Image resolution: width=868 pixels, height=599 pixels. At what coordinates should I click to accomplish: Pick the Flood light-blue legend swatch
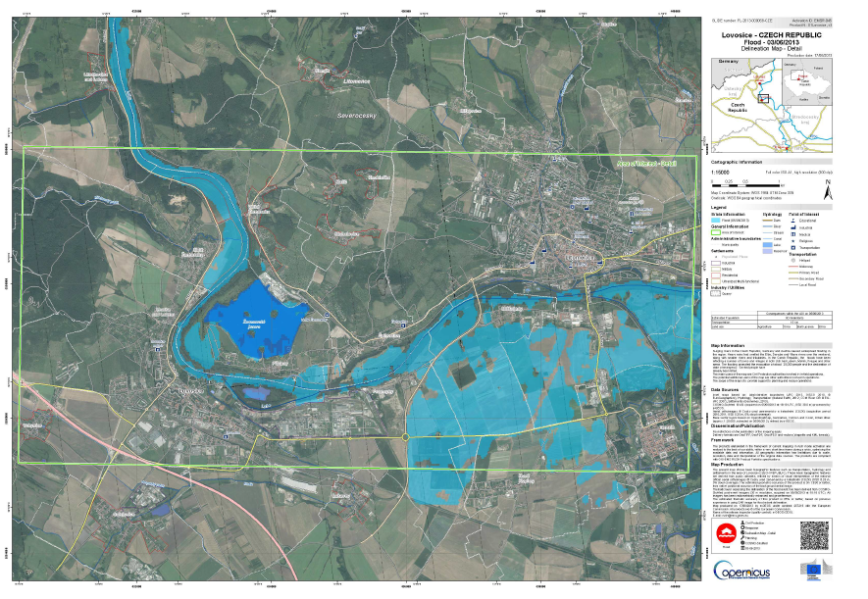[x=714, y=221]
